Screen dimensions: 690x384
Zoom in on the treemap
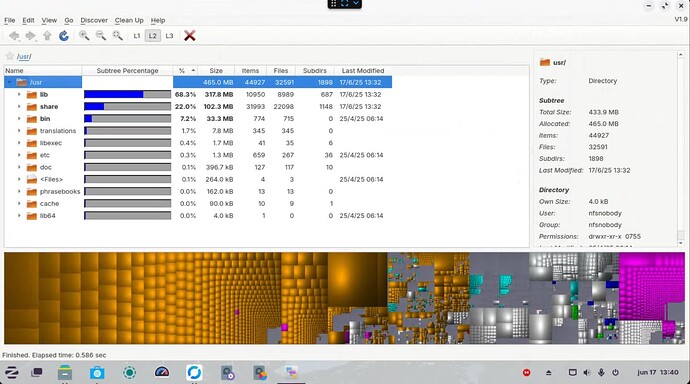84,36
